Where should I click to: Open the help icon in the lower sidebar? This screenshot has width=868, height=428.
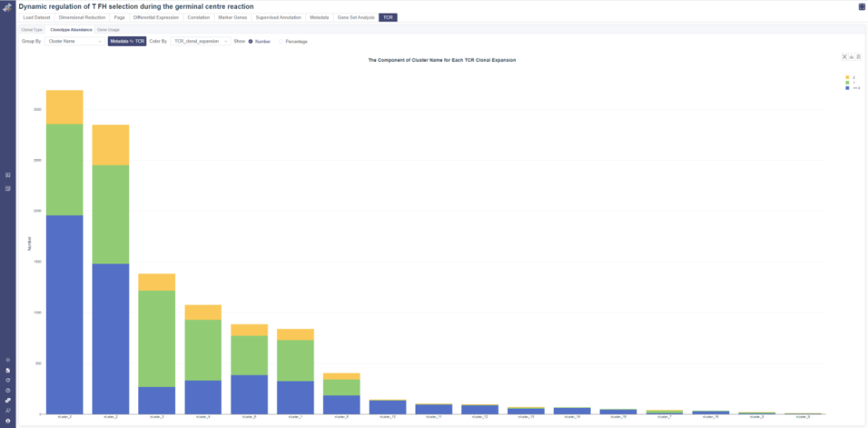8,390
